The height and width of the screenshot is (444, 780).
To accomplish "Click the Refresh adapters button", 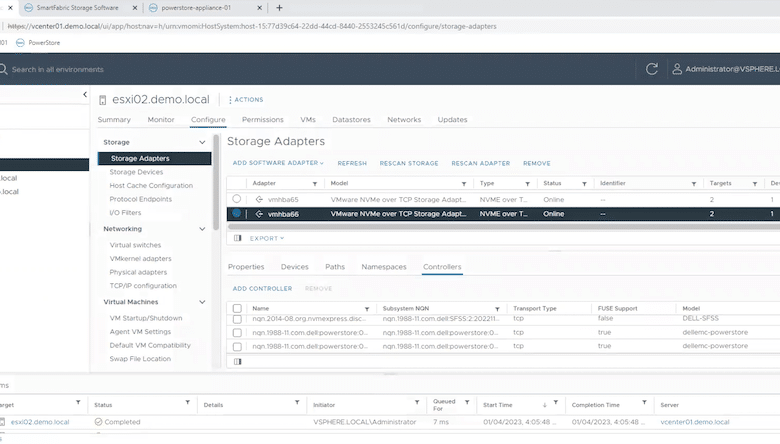I will point(352,163).
